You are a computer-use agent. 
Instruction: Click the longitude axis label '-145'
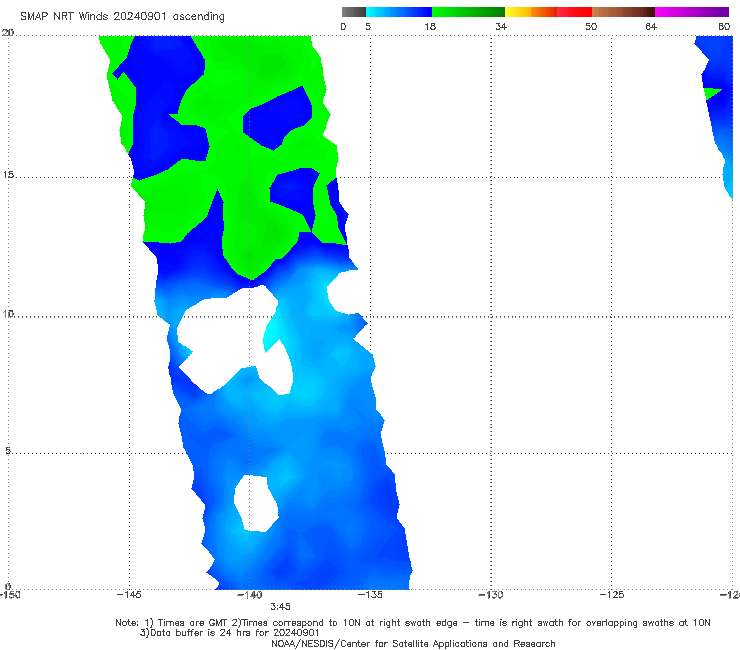pyautogui.click(x=129, y=595)
